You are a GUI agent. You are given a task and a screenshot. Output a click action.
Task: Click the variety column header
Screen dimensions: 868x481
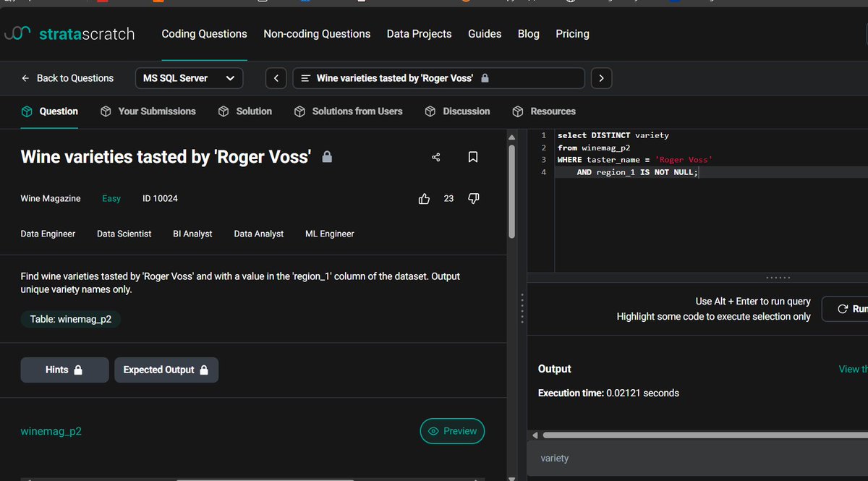tap(555, 459)
